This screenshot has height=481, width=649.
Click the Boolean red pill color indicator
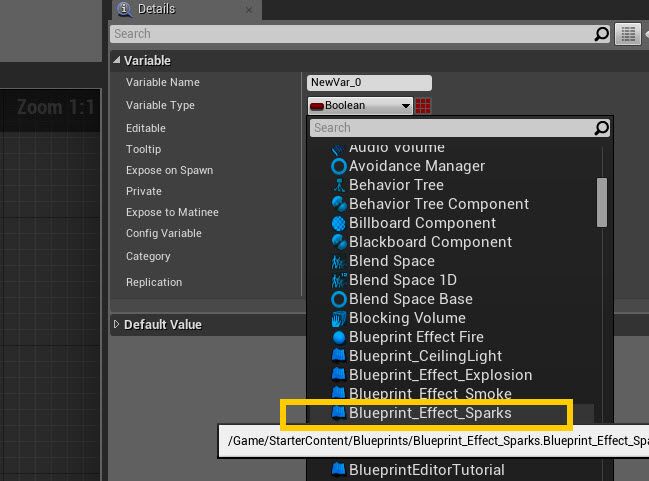(317, 106)
